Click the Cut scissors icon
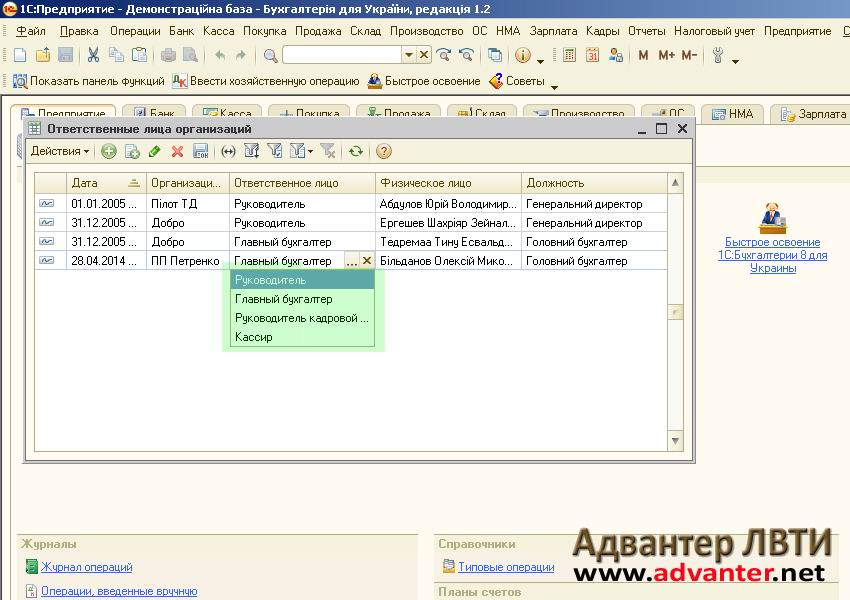 pyautogui.click(x=93, y=55)
